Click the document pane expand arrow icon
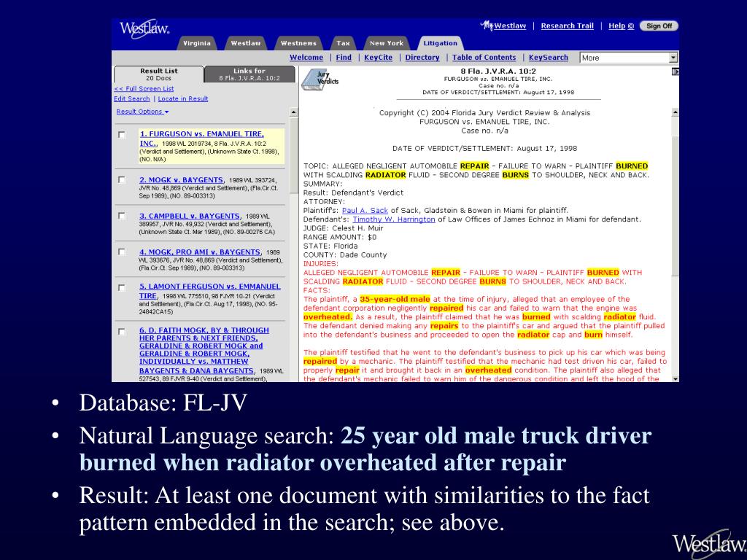Image resolution: width=747 pixels, height=560 pixels. point(675,72)
